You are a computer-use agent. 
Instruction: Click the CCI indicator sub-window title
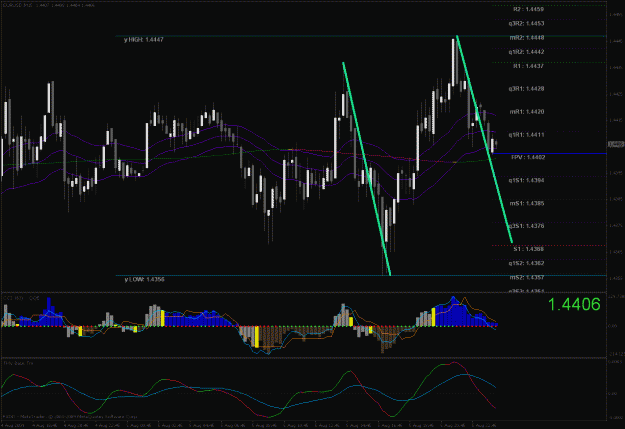(x=21, y=298)
